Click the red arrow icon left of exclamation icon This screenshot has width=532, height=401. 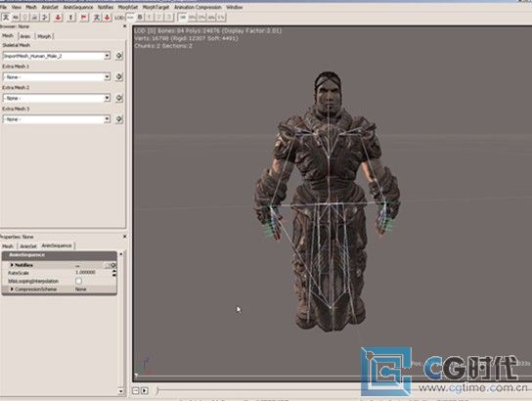click(x=58, y=17)
